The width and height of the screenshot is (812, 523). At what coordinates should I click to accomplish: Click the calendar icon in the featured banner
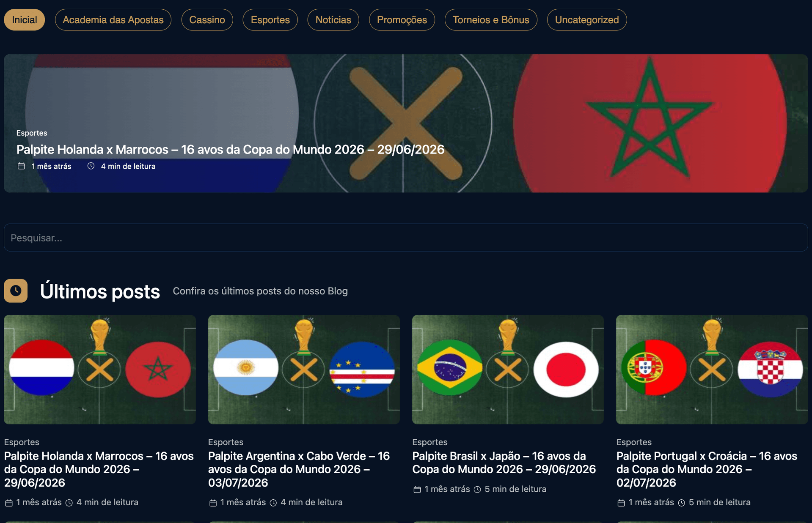point(21,166)
